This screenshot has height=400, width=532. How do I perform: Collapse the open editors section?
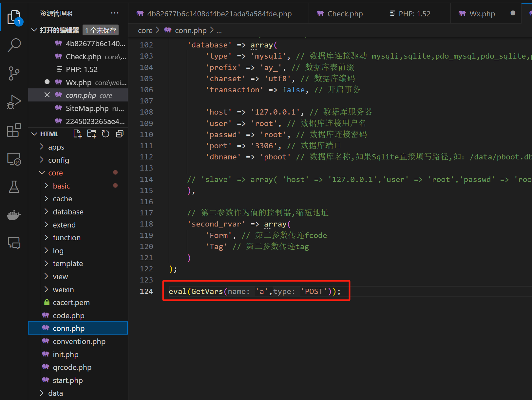(34, 30)
